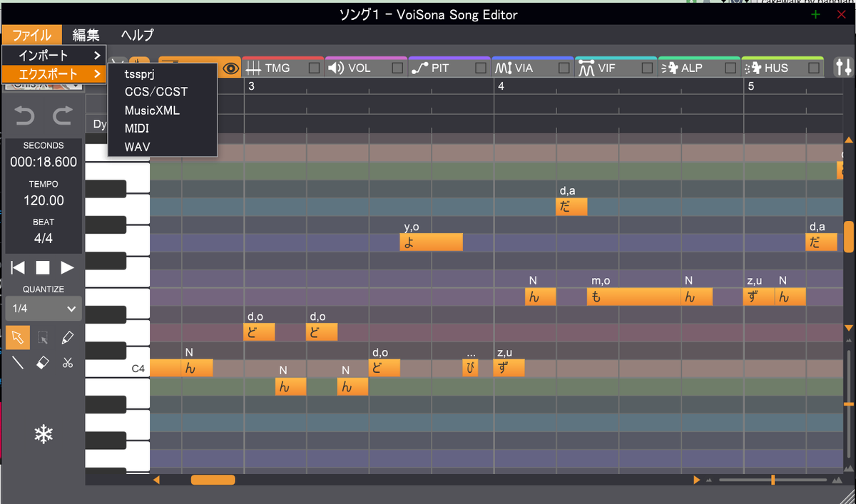Stop playback with the square stop button
856x504 pixels.
tap(43, 267)
